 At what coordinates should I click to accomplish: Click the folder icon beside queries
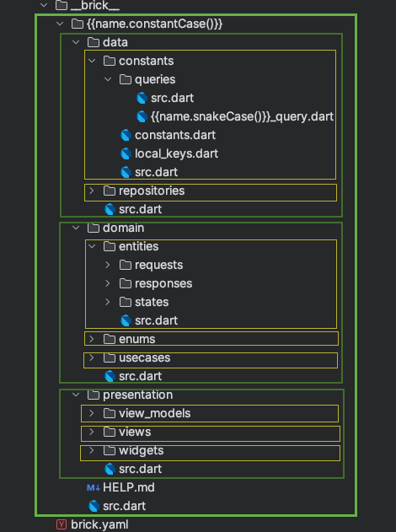[x=125, y=79]
